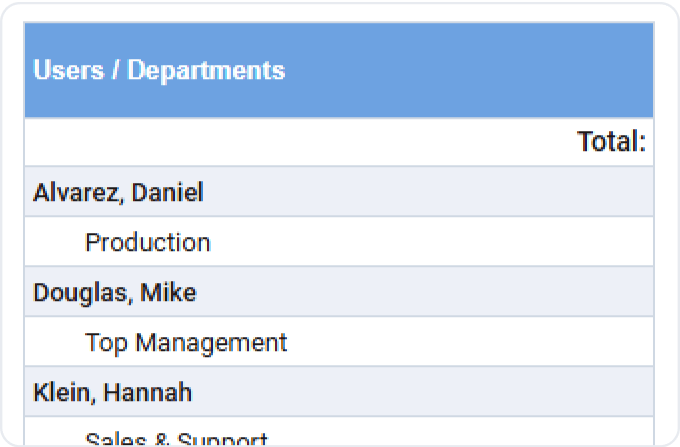Click the first name "Mike"
The width and height of the screenshot is (680, 447).
168,292
